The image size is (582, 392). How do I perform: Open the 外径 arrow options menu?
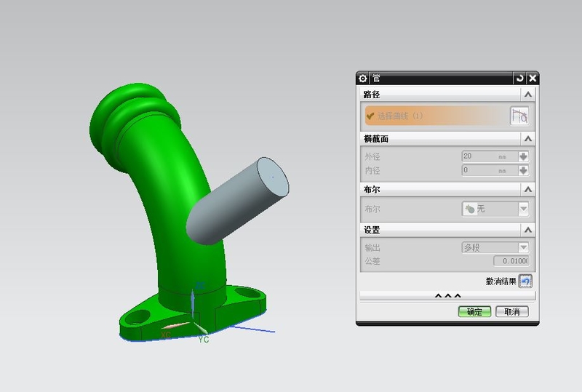click(x=523, y=156)
